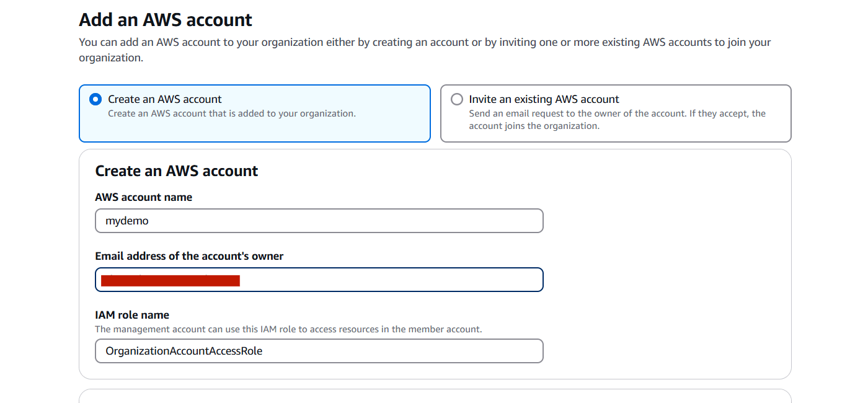Click the 'added to your organization' tile description
This screenshot has width=868, height=403.
(232, 113)
